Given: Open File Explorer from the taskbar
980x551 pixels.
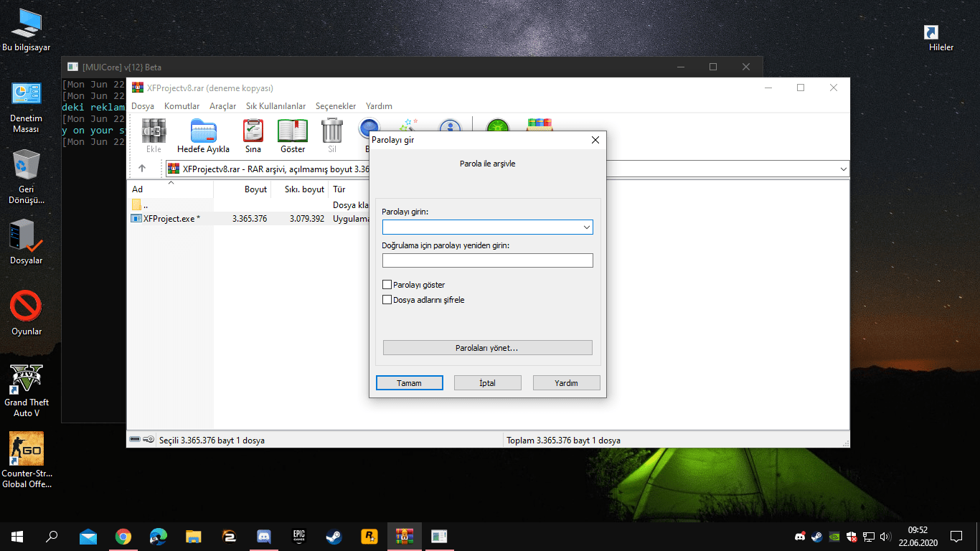Looking at the screenshot, I should (194, 536).
